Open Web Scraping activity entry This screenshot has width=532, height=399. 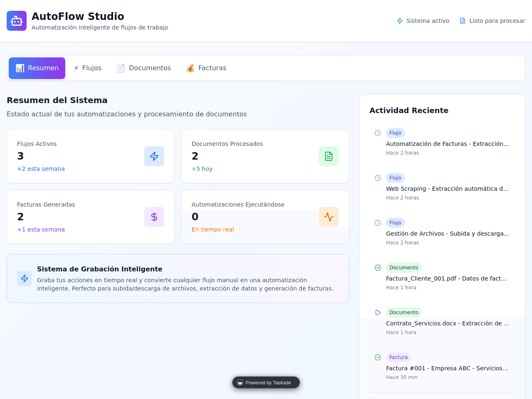(442, 187)
